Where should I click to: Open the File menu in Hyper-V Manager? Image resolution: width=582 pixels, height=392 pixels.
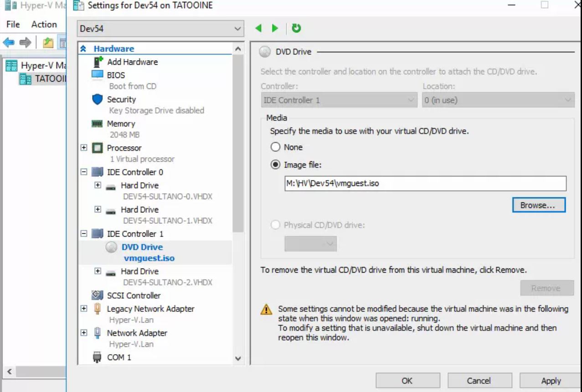13,24
